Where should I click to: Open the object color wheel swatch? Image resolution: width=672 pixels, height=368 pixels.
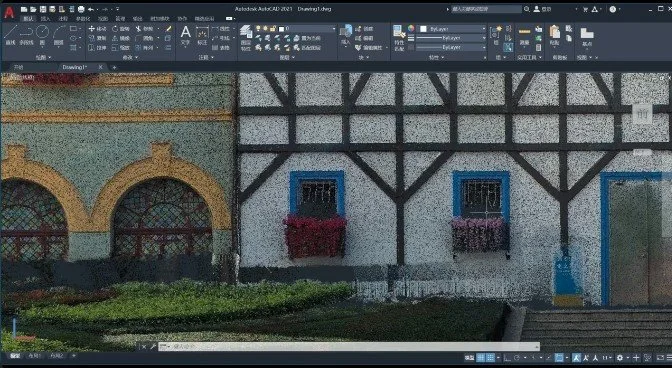click(411, 29)
